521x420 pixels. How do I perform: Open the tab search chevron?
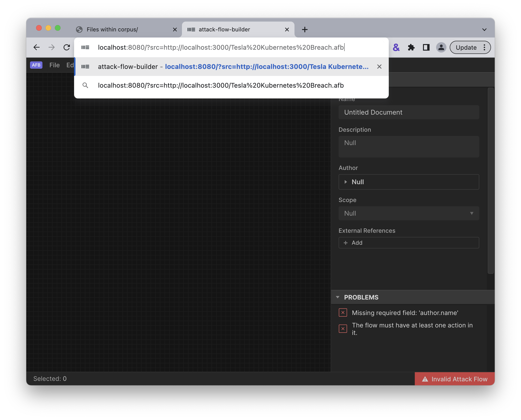click(x=484, y=30)
